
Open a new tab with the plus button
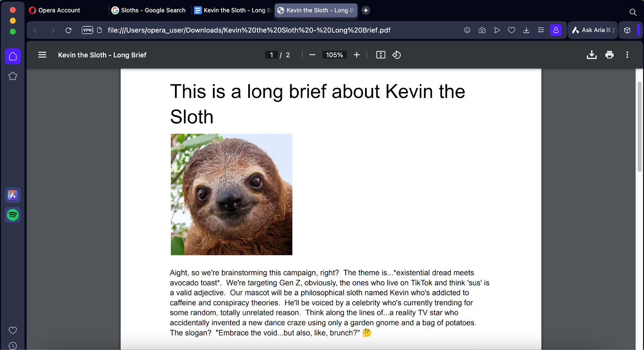click(365, 10)
